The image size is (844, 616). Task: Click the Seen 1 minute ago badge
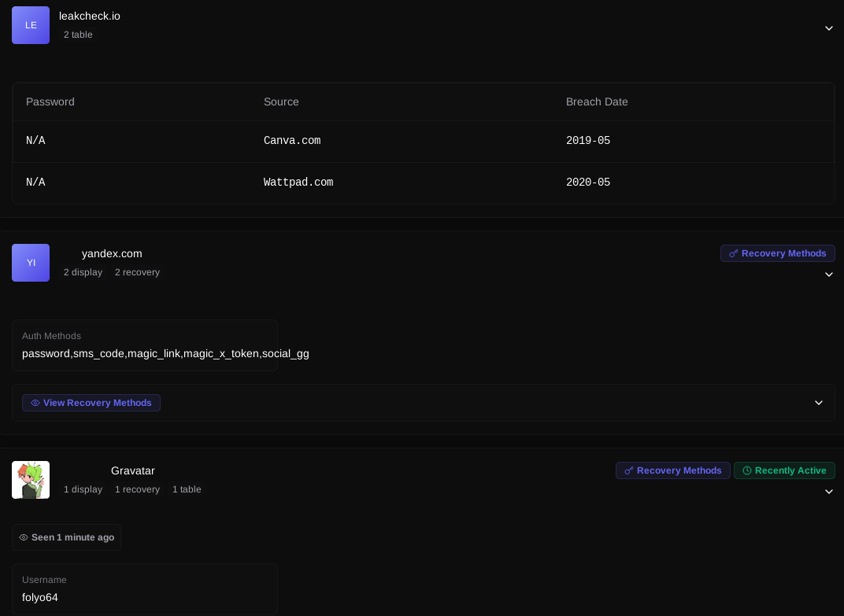(x=67, y=537)
